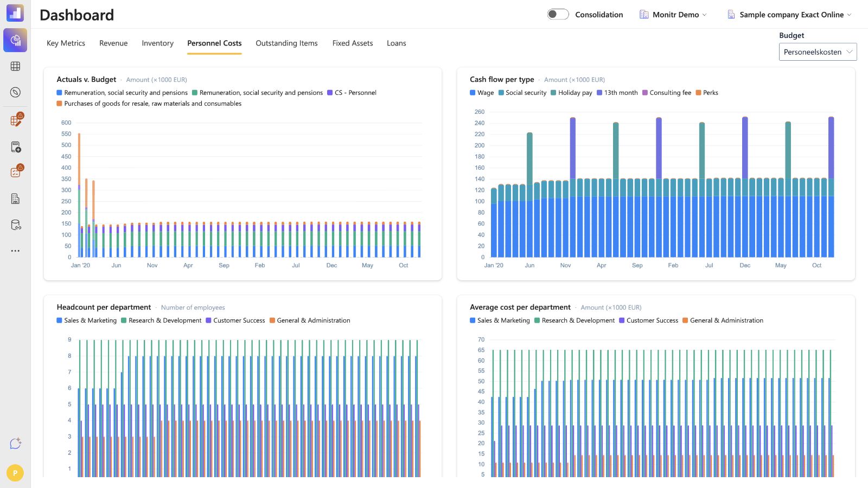Screen dimensions: 868x488
Task: Toggle General & Administration in Headcount per department legend
Action: (x=310, y=320)
